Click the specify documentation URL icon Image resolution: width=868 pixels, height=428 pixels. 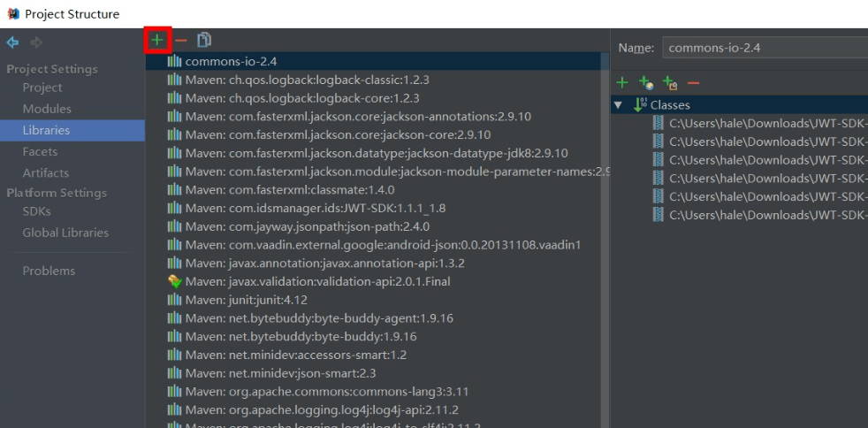click(x=646, y=84)
